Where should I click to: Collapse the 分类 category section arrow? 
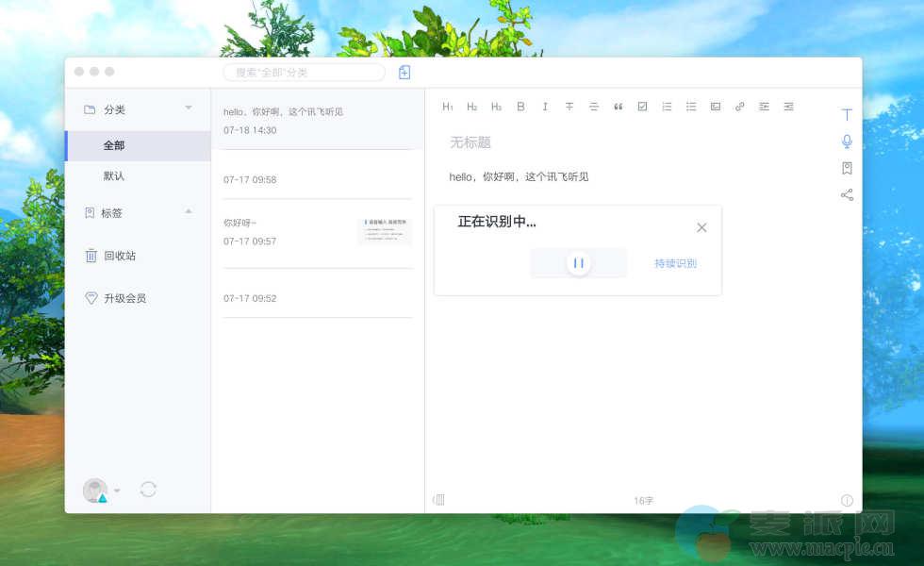click(189, 108)
